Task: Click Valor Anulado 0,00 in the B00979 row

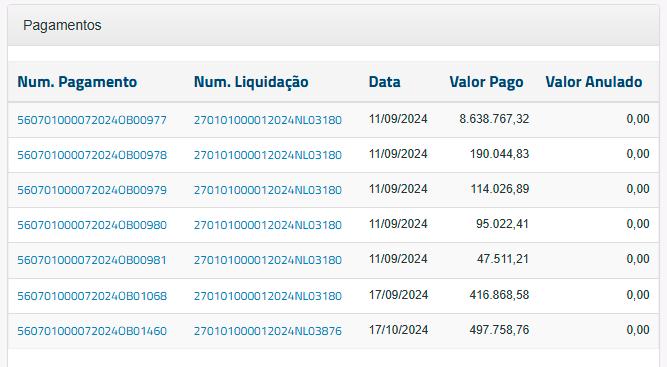Action: click(x=638, y=188)
